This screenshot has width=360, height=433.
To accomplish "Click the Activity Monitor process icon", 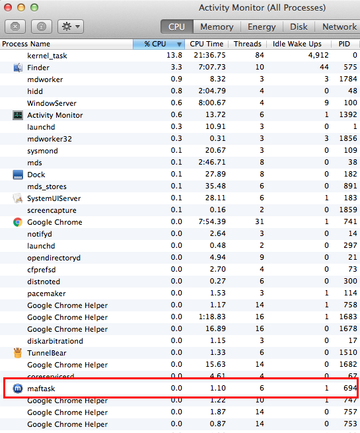I will [18, 115].
